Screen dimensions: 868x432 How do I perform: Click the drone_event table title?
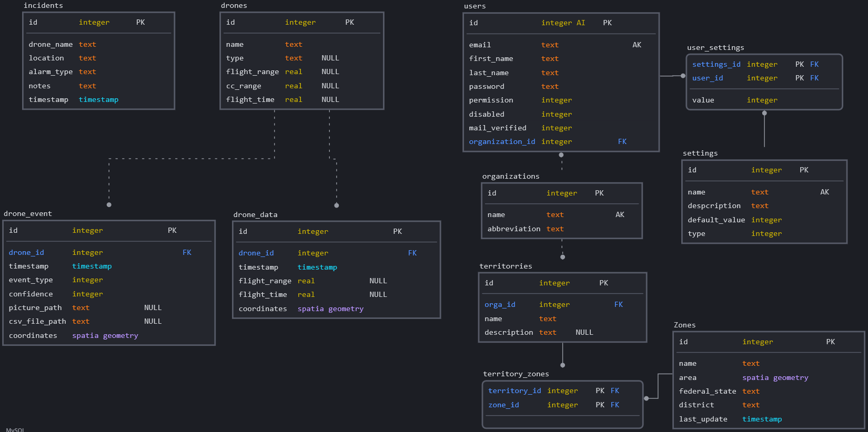28,214
